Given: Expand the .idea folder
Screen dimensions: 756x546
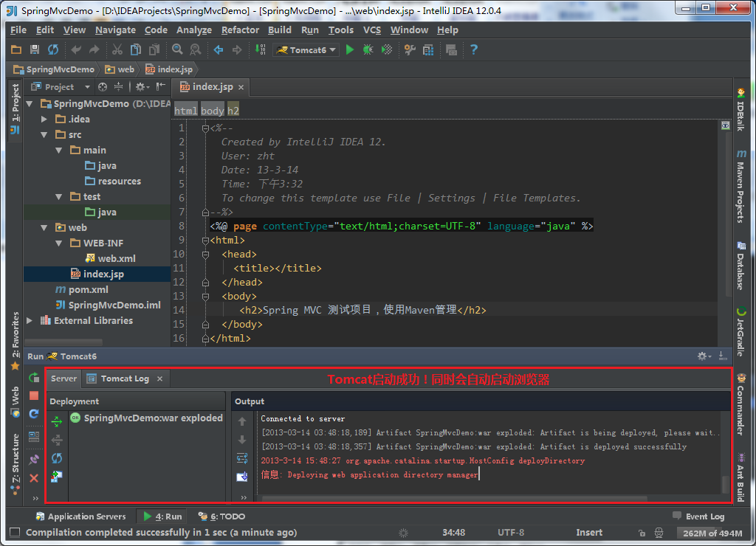Looking at the screenshot, I should coord(44,119).
